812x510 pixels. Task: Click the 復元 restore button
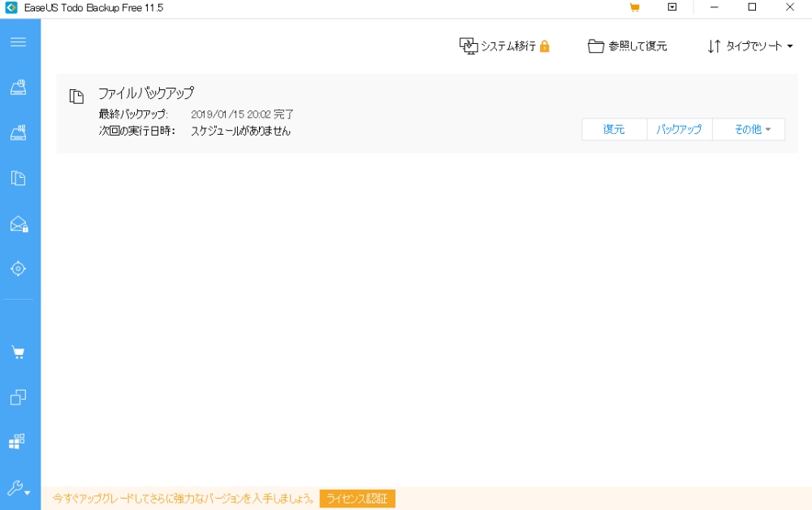click(613, 129)
